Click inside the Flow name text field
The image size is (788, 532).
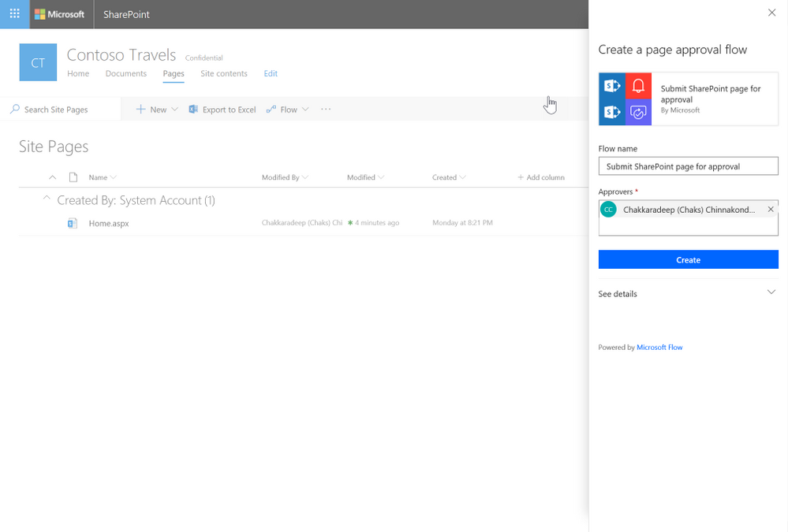(x=688, y=166)
